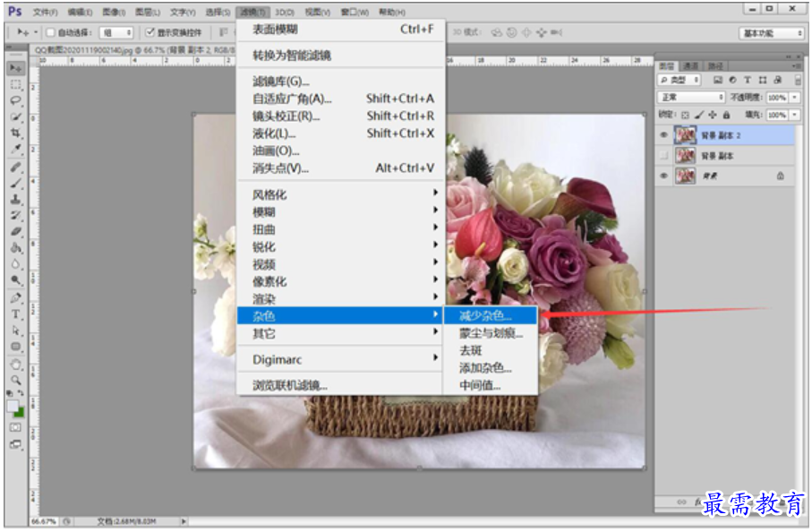Screen dimensions: 812x532
Task: Filter layers by adjustment layer icon
Action: pos(732,81)
